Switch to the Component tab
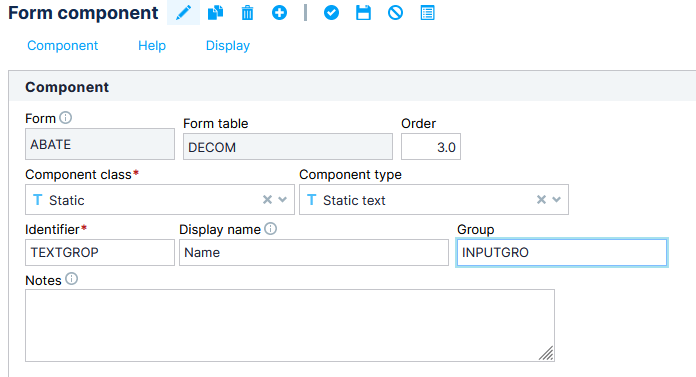The height and width of the screenshot is (377, 696). tap(63, 46)
